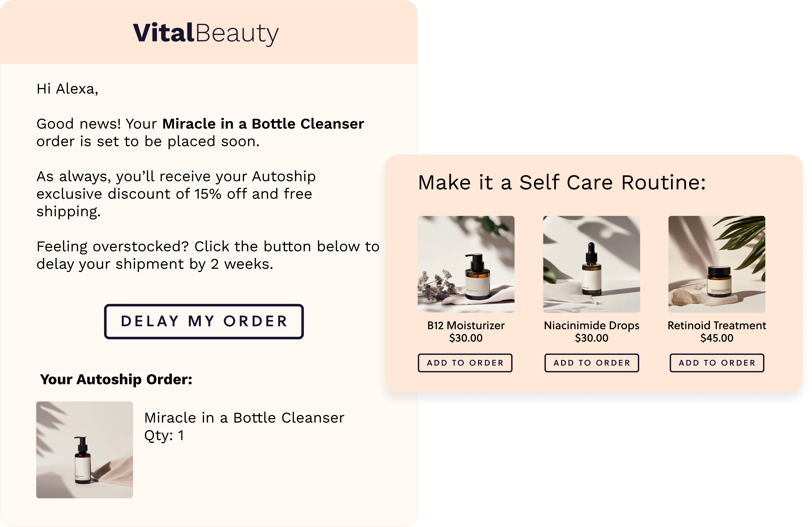Click the Your Autoship Order heading
This screenshot has height=527, width=812.
point(116,380)
